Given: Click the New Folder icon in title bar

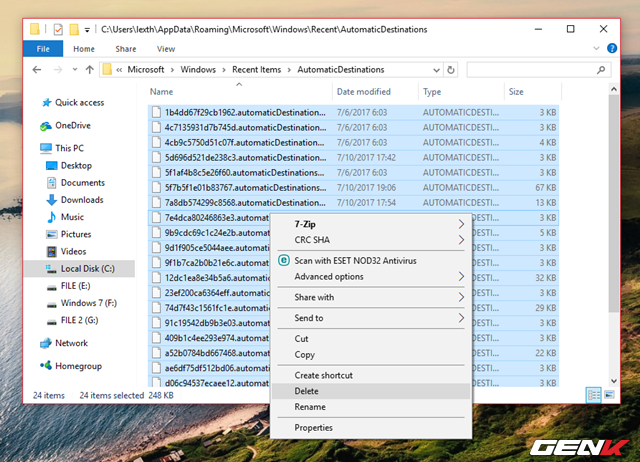Looking at the screenshot, I should pyautogui.click(x=74, y=29).
